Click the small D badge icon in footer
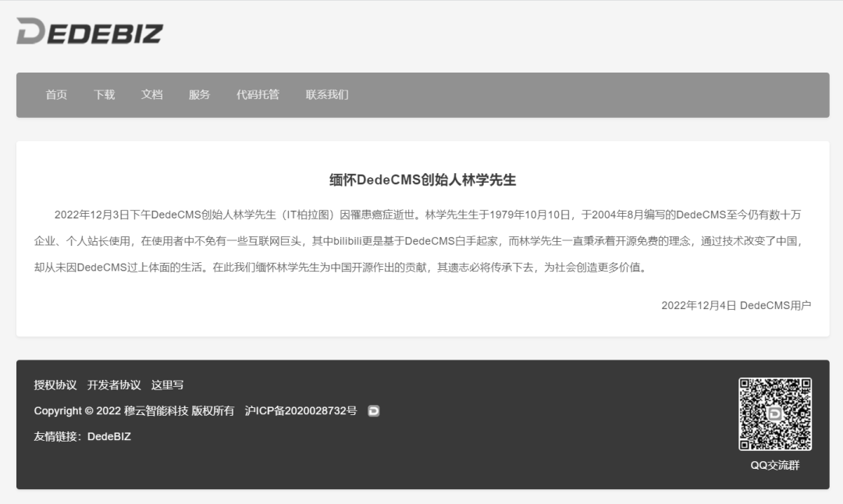Viewport: 843px width, 504px height. point(374,411)
